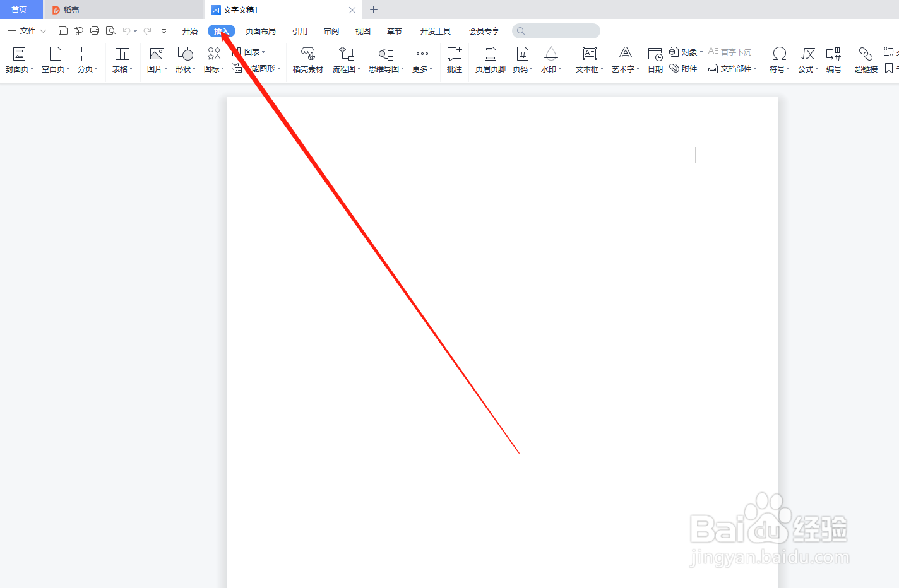Open the 会员专享 tab
Screen dimensions: 899x588
[x=484, y=31]
